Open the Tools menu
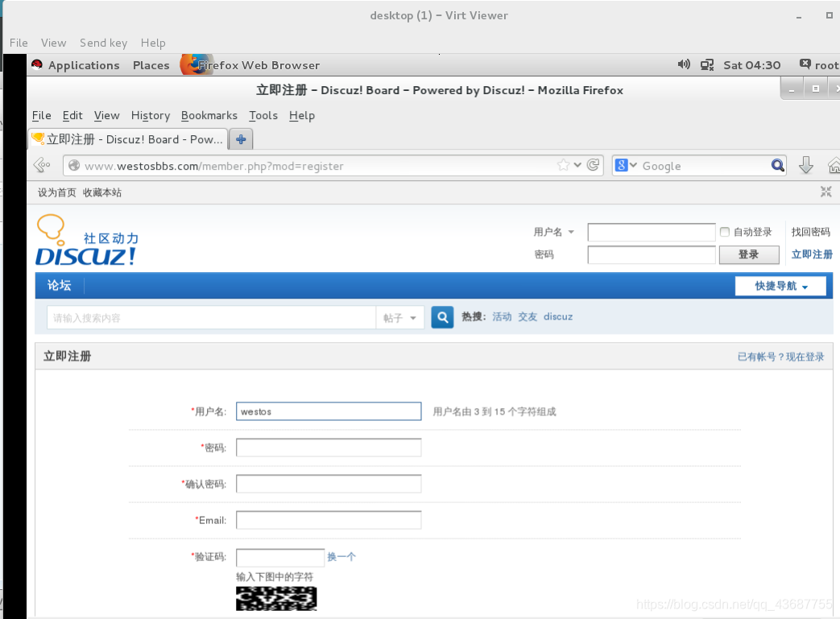Viewport: 840px width, 619px height. tap(263, 116)
